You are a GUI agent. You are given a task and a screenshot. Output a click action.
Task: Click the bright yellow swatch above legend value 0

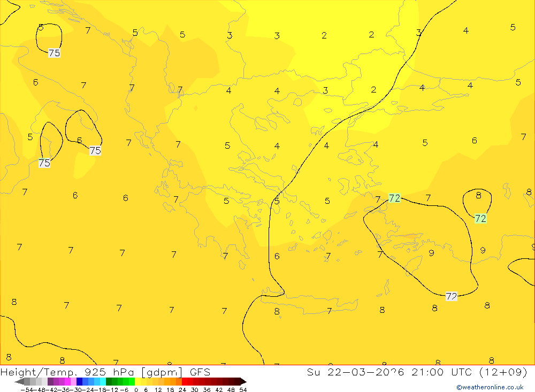click(138, 381)
